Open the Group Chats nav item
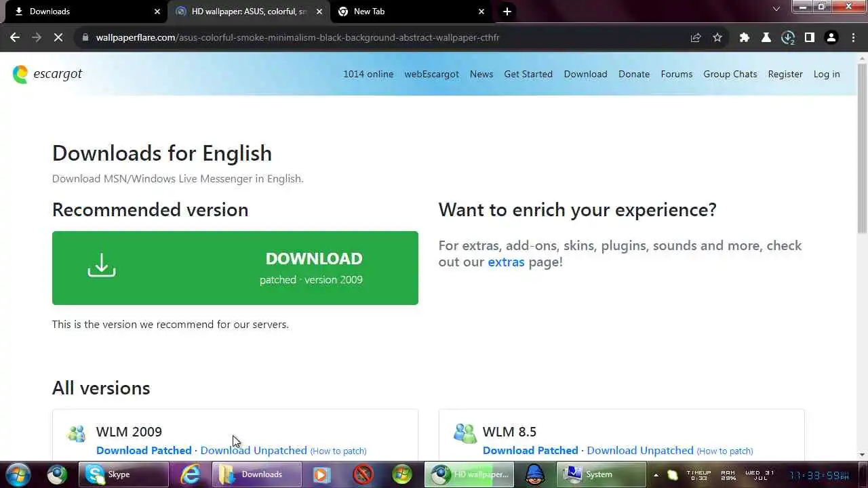868x488 pixels. (730, 74)
